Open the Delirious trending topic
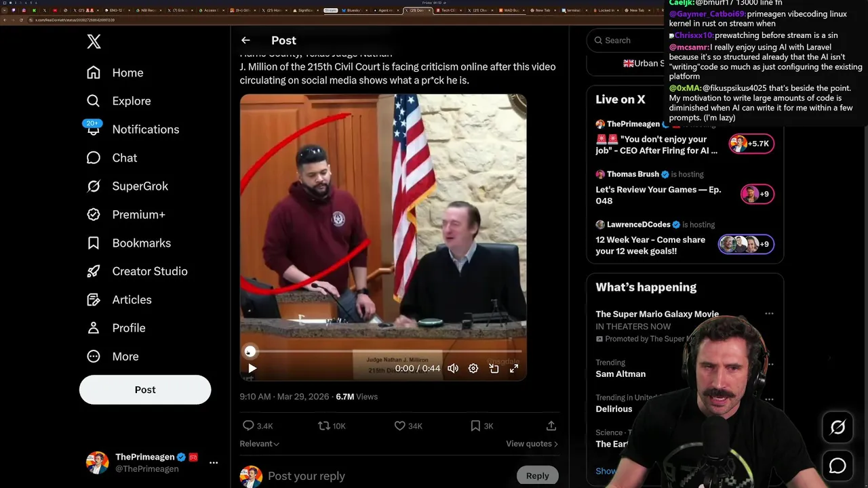This screenshot has height=488, width=868. 614,409
